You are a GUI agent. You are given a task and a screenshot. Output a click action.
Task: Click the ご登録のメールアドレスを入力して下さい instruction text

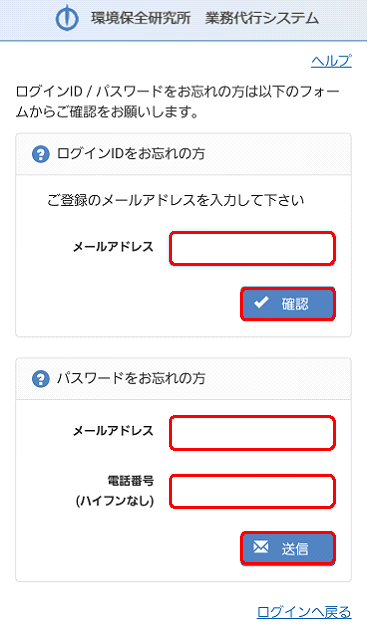coord(176,200)
